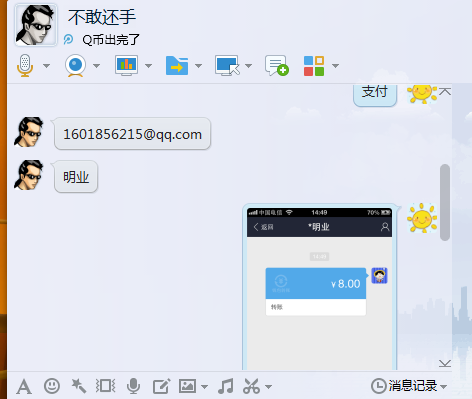Click sender avatar beside 明业 message
Viewport: 472px width, 399px height.
[29, 175]
